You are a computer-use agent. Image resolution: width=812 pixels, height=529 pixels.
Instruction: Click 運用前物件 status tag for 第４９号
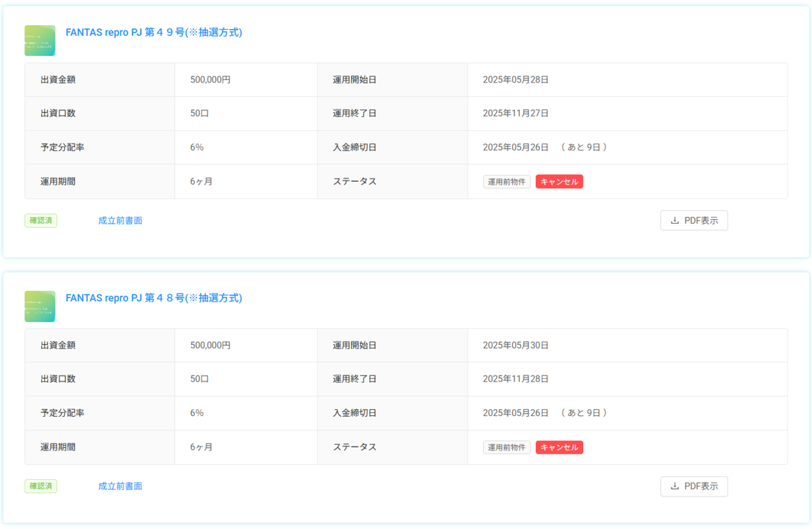(507, 181)
